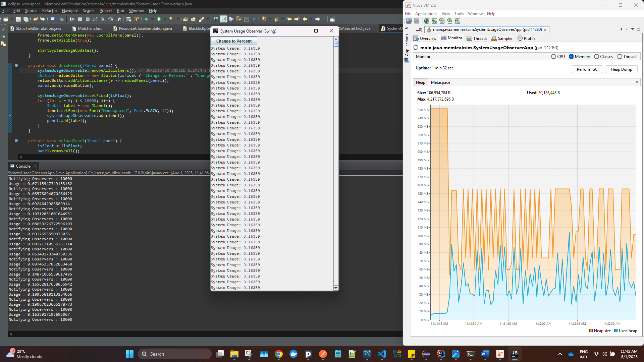This screenshot has width=644, height=362.
Task: Open Windows Search box in taskbar
Action: pos(174,354)
